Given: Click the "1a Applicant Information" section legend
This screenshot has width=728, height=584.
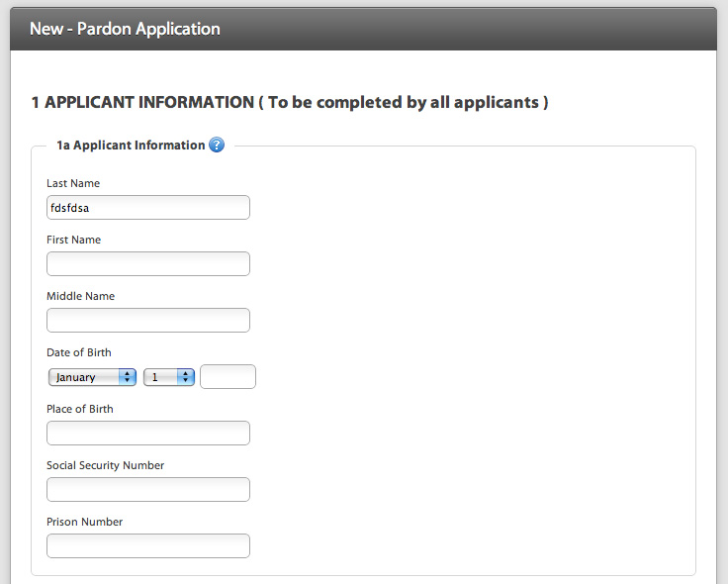Looking at the screenshot, I should point(131,146).
